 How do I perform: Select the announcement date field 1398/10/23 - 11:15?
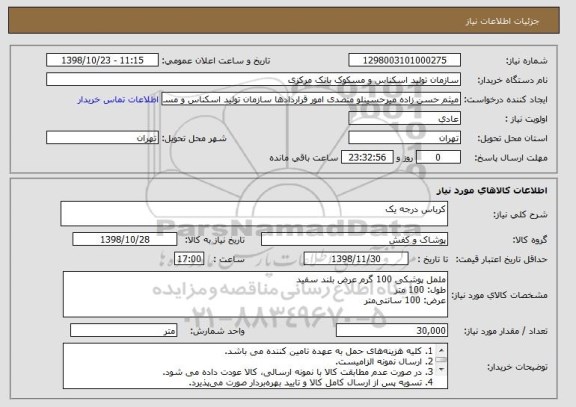tap(102, 60)
